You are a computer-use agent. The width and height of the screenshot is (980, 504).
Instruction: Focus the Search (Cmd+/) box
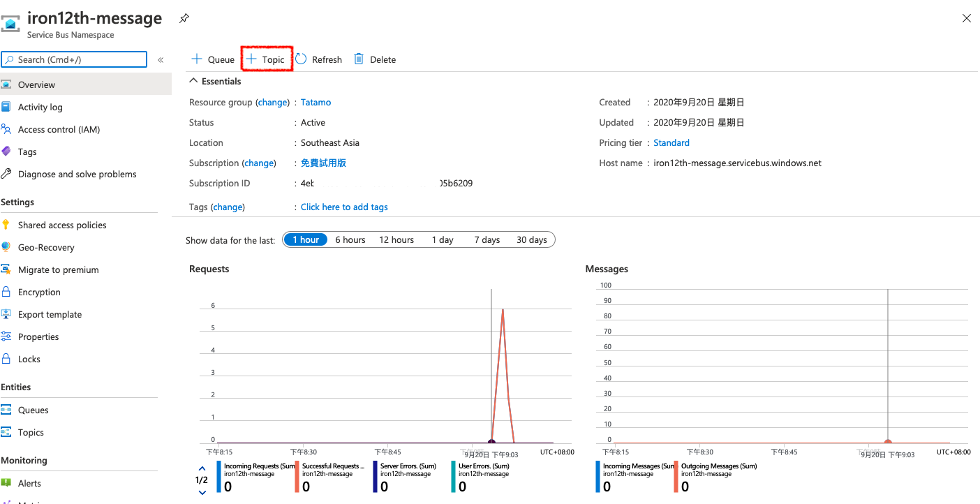[x=74, y=59]
